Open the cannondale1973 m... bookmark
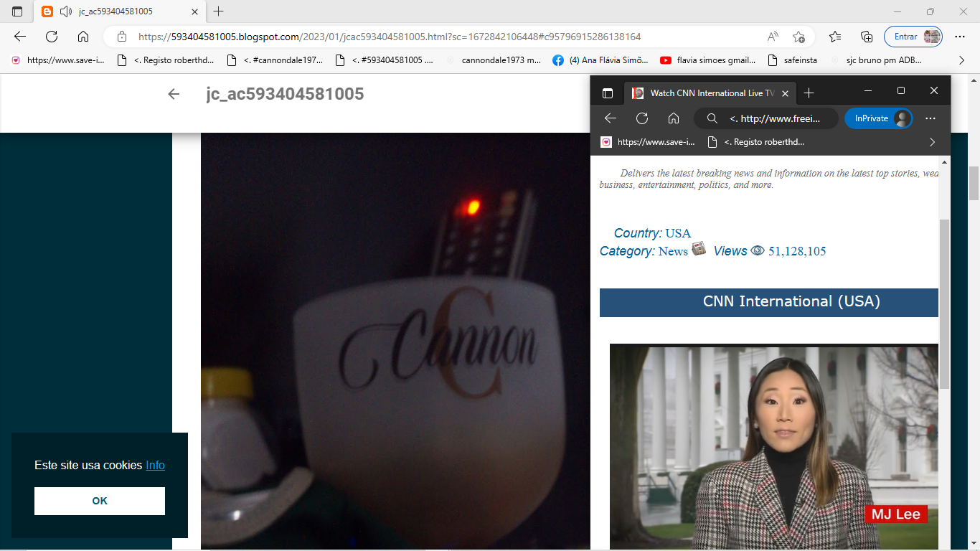 tap(494, 60)
